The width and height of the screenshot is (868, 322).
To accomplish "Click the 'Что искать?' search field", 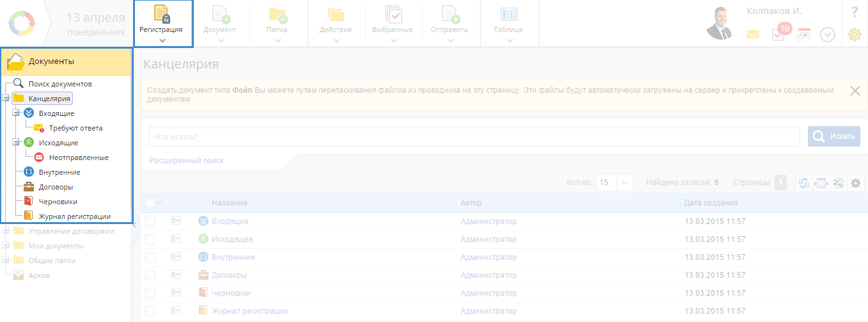I will point(473,136).
